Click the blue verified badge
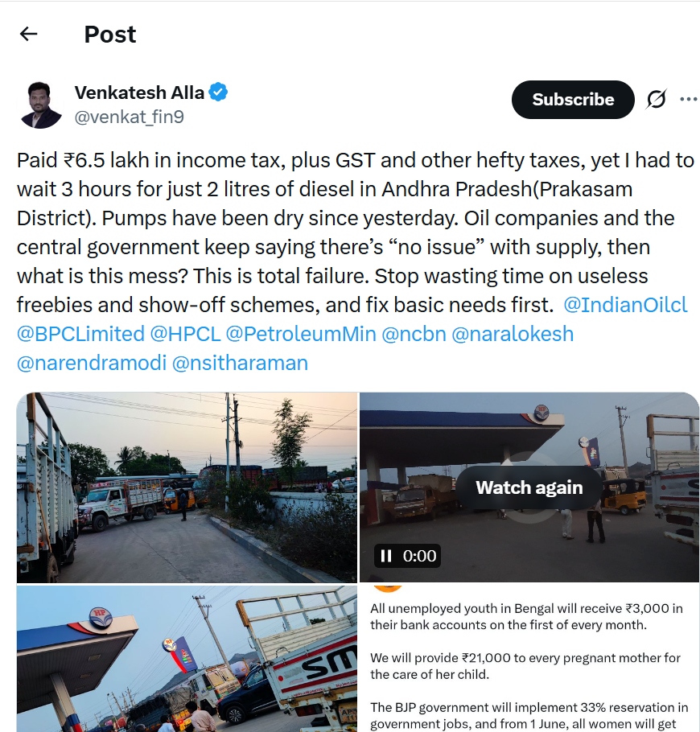This screenshot has height=732, width=700. pyautogui.click(x=219, y=93)
